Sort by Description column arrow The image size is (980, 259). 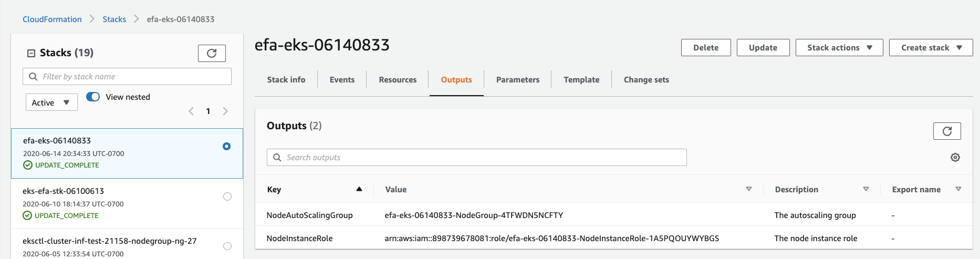(x=866, y=189)
